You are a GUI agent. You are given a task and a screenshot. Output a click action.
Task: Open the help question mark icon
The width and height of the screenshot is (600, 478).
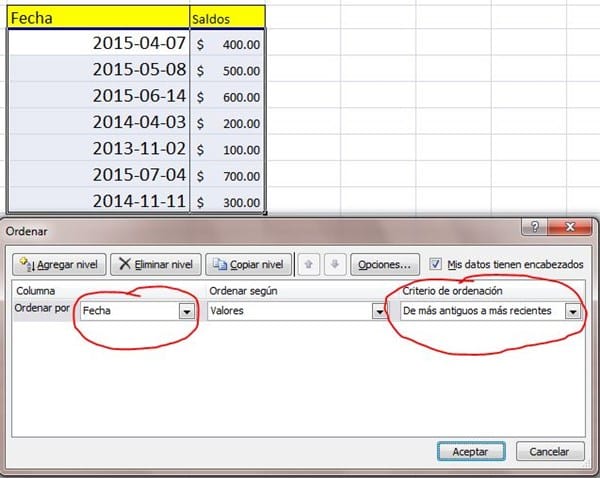(535, 227)
